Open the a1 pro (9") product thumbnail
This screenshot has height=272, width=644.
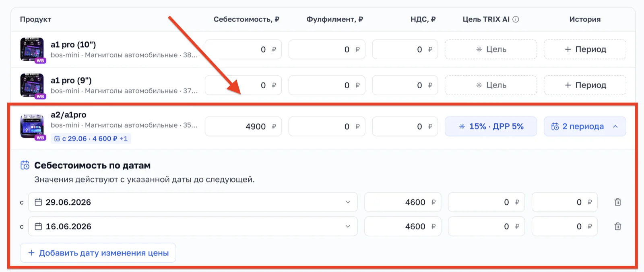point(32,85)
